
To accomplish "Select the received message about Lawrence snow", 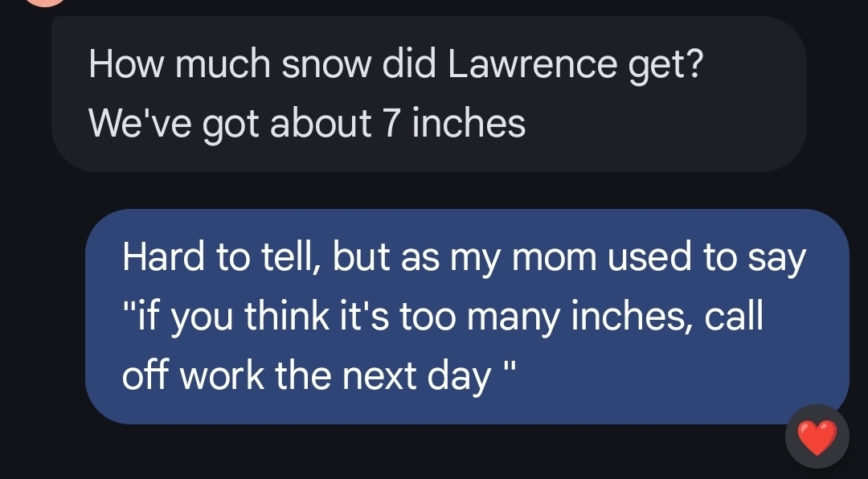I will [x=428, y=93].
